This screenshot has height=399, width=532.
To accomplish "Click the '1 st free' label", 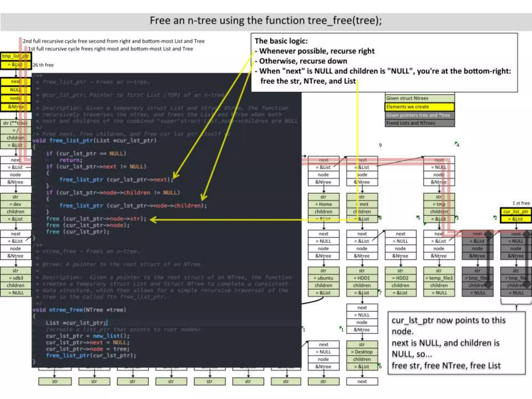I will click(521, 203).
